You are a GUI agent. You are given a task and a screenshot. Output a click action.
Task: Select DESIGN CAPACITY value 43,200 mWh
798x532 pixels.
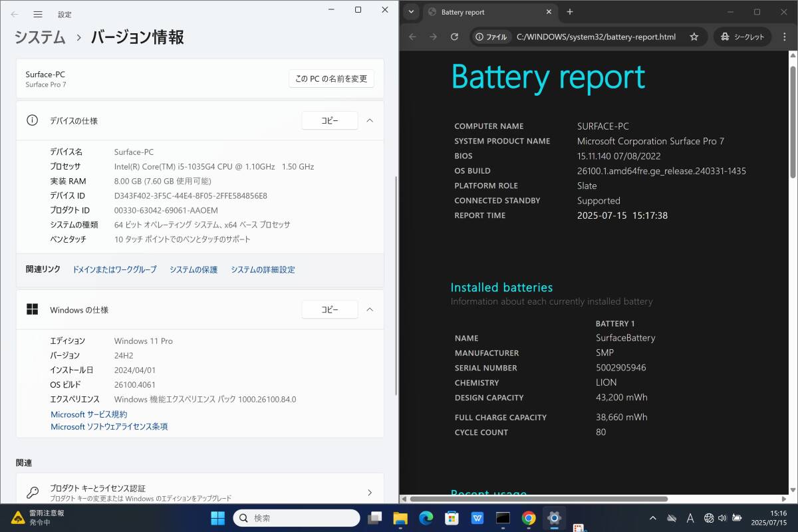621,398
